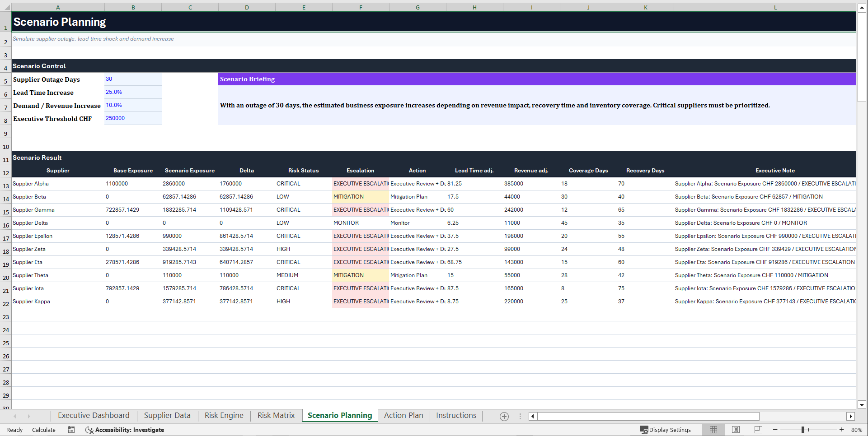Click vertical scrollbar down arrow

[862, 405]
